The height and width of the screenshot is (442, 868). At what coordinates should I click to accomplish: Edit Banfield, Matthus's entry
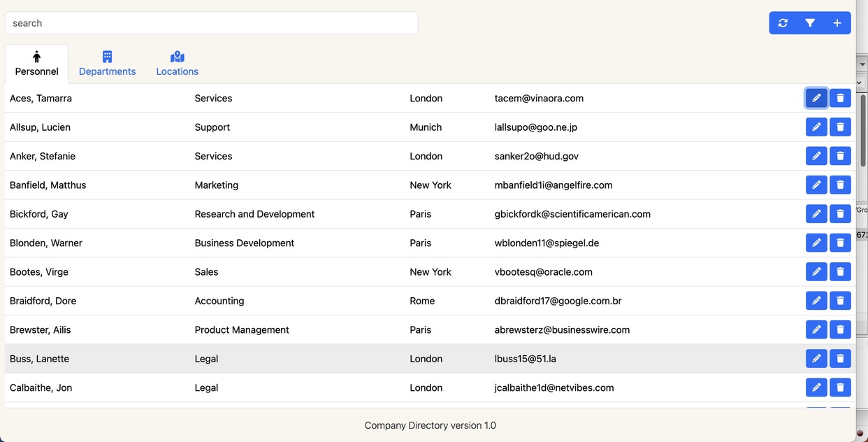816,185
